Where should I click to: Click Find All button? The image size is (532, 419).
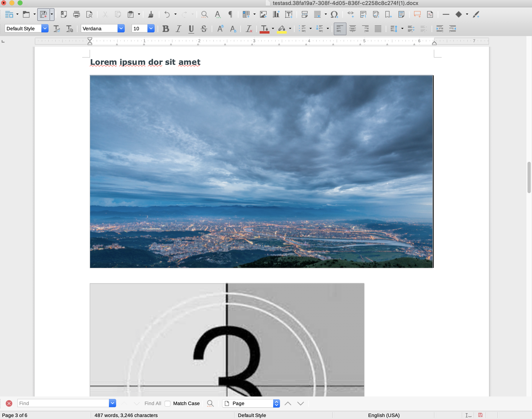[x=153, y=404]
